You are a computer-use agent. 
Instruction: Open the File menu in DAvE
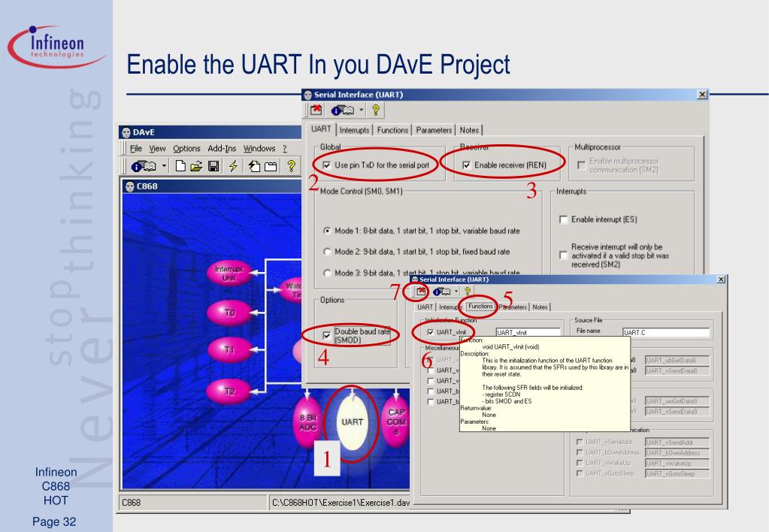coord(136,148)
